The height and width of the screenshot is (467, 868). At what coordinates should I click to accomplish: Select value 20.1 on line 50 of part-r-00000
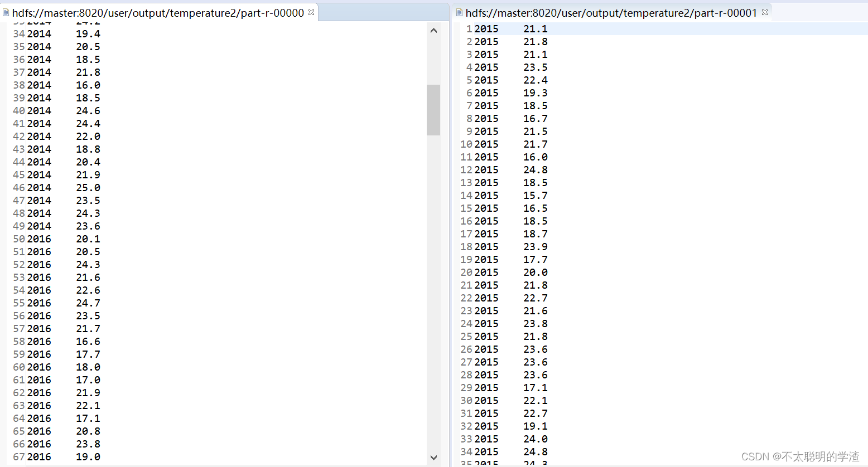(x=88, y=239)
